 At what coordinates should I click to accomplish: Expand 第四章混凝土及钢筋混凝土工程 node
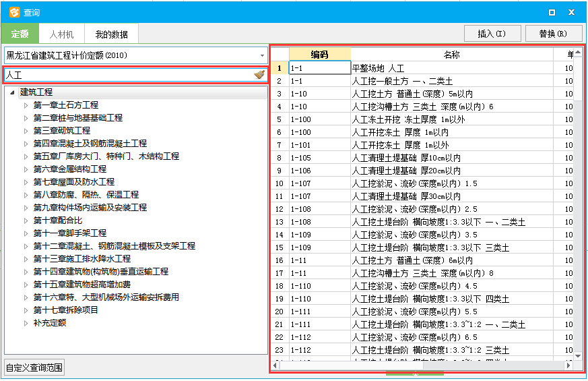pyautogui.click(x=26, y=144)
